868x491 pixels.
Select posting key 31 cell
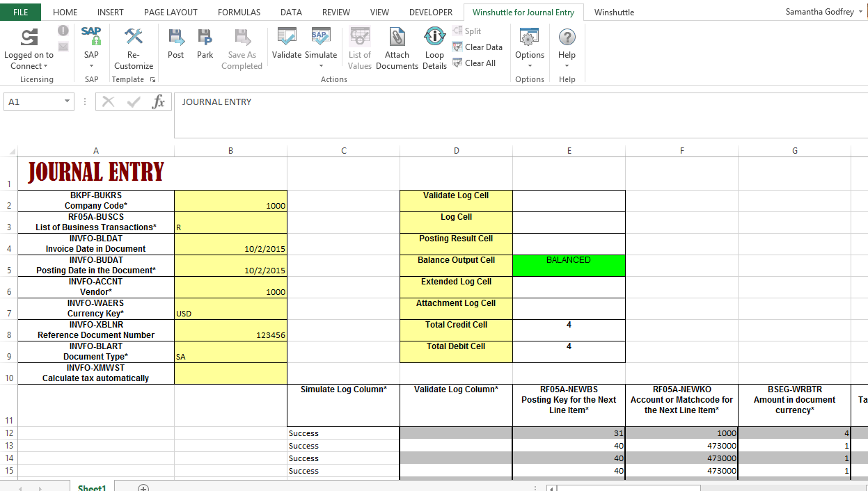coord(569,433)
